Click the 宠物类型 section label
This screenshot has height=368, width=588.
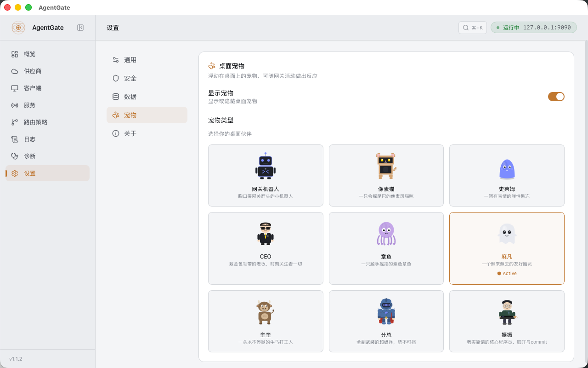pyautogui.click(x=221, y=120)
